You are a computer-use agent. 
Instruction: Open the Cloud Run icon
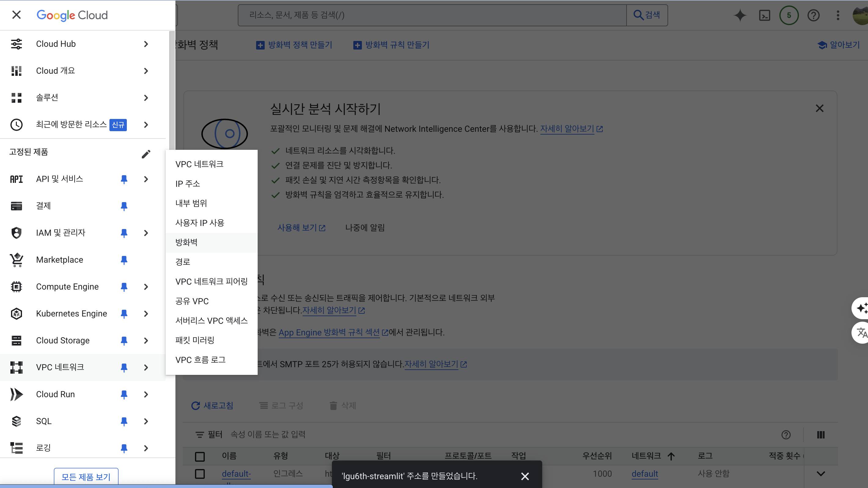[16, 394]
